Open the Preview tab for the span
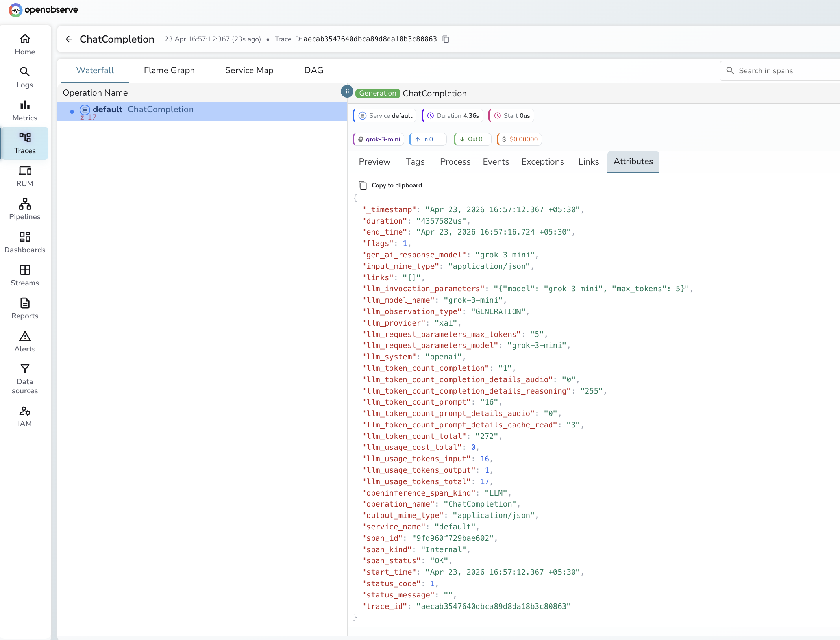 point(374,161)
